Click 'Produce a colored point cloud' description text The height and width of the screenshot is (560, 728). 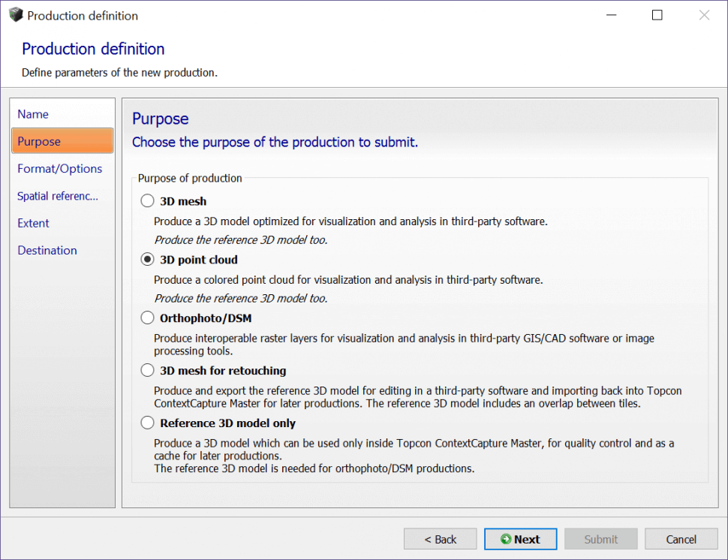[x=349, y=279]
